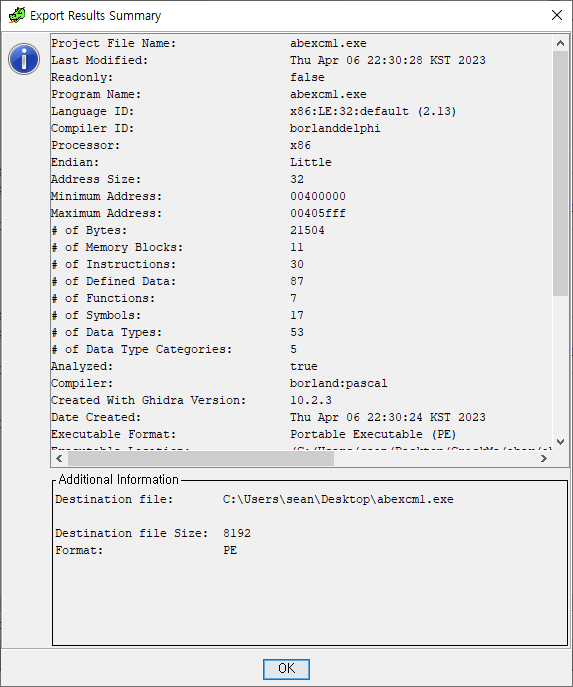Click the Destination file Size value 8192
Image resolution: width=573 pixels, height=687 pixels.
237,533
